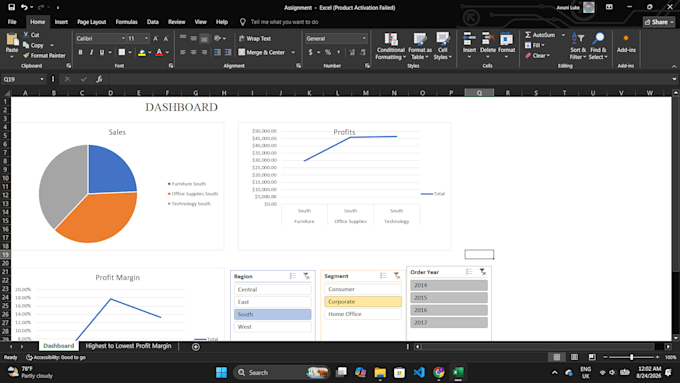The width and height of the screenshot is (680, 383).
Task: Switch to Insert tab
Action: point(61,22)
